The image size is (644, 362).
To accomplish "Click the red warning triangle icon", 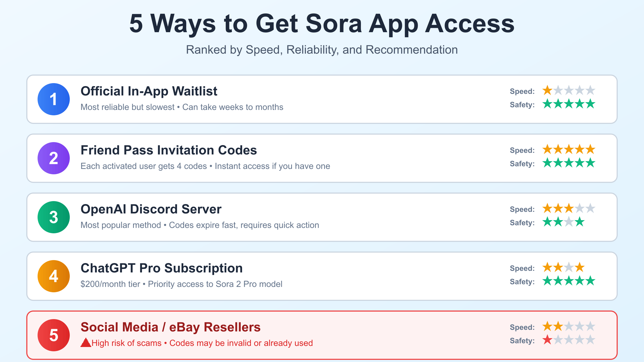I will (x=86, y=343).
